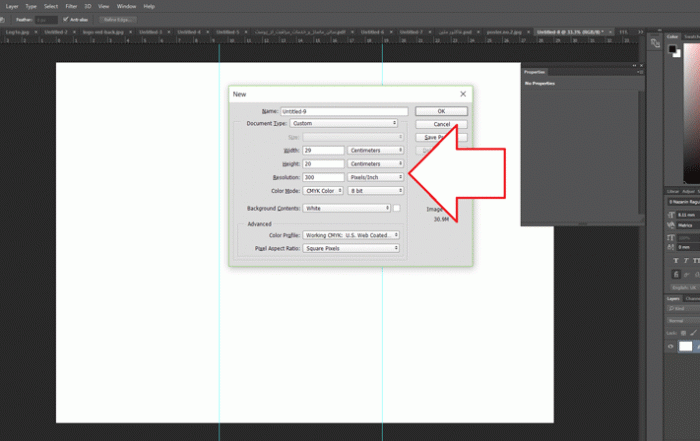Show more document tabs with double arrow
Viewport: 700px width, 441px height.
641,32
